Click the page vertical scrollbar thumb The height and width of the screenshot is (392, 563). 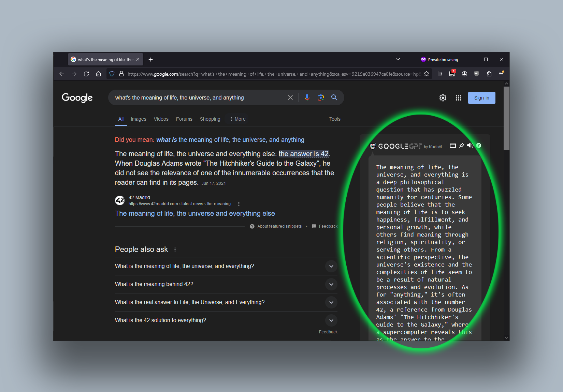(x=507, y=118)
